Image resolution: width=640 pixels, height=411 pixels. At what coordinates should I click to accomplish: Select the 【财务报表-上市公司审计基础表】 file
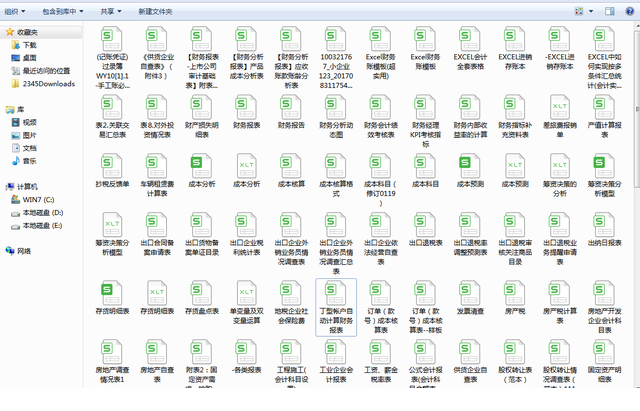pos(202,58)
